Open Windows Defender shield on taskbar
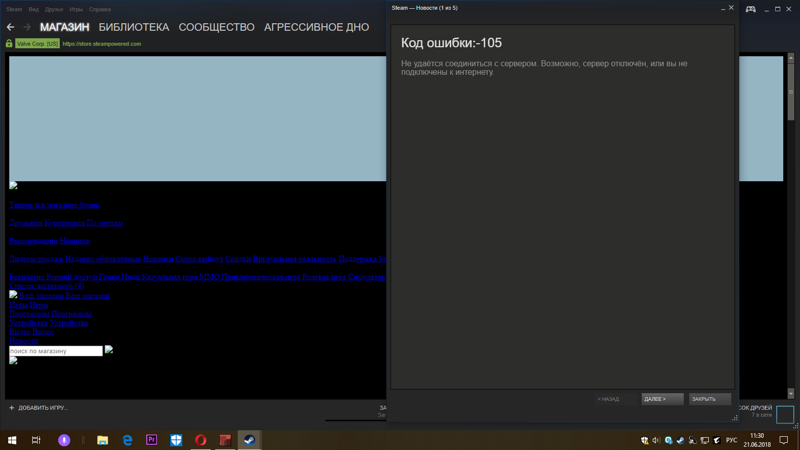The image size is (800, 450). click(x=176, y=440)
